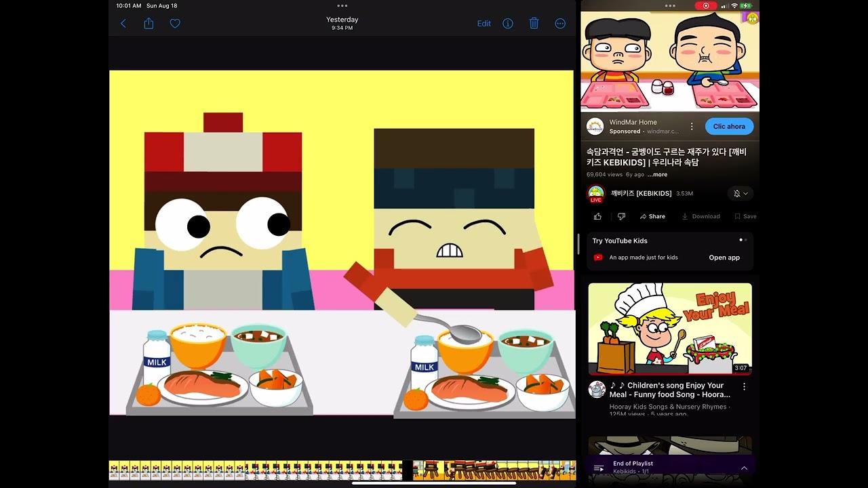Tap the Edit button in Photos
This screenshot has height=488, width=868.
click(x=484, y=24)
